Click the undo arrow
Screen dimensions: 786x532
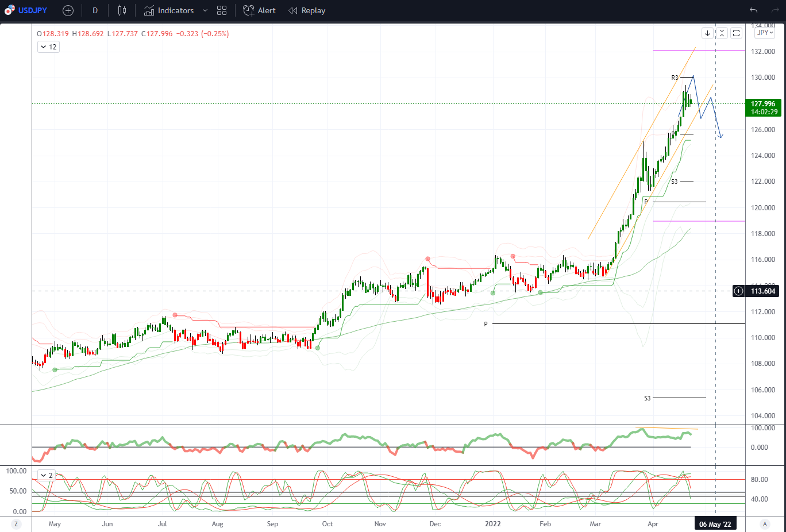point(753,10)
